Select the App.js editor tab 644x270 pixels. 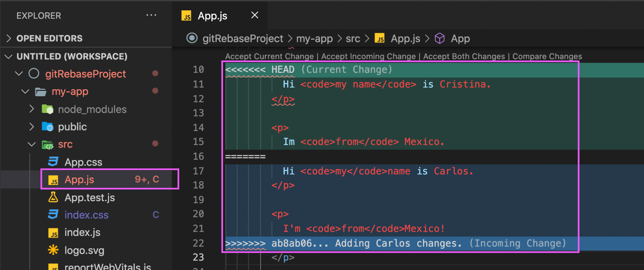pyautogui.click(x=220, y=15)
